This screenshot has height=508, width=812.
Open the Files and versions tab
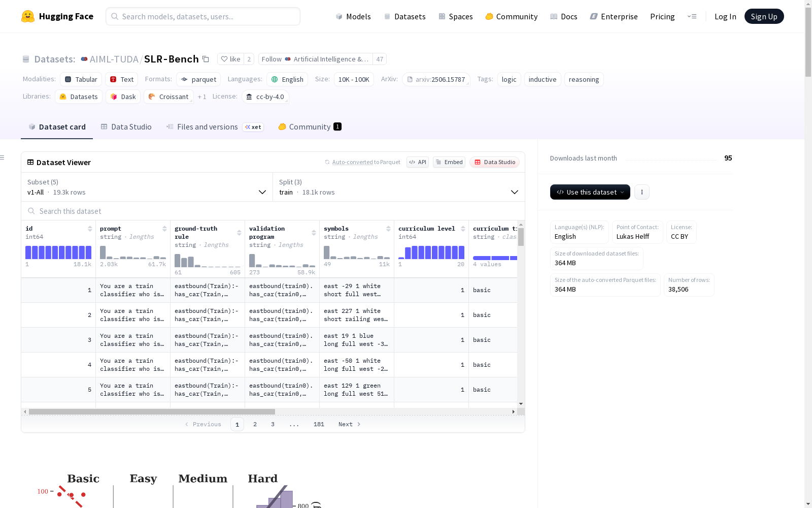pyautogui.click(x=215, y=127)
